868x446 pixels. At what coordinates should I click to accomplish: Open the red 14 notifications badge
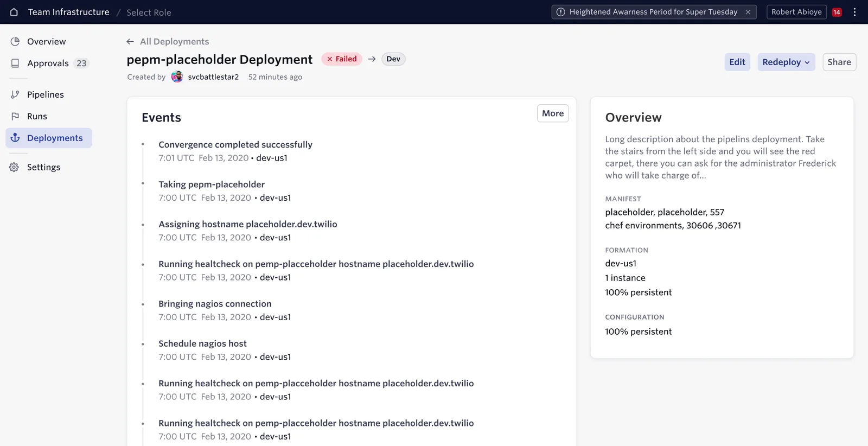point(837,12)
